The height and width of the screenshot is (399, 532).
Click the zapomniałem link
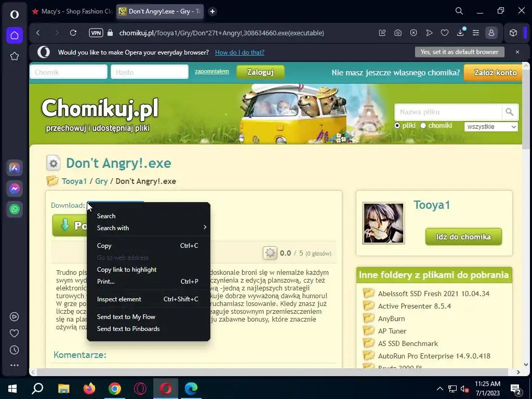(x=212, y=72)
